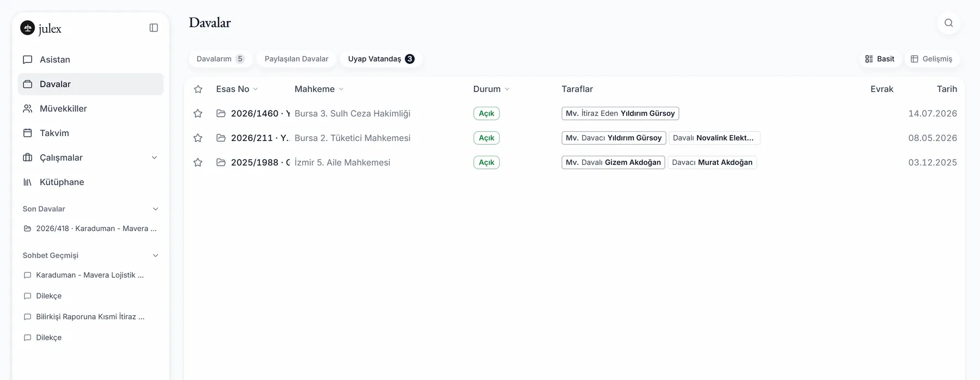Star the 2026/1460 case row
980x380 pixels.
(x=198, y=113)
